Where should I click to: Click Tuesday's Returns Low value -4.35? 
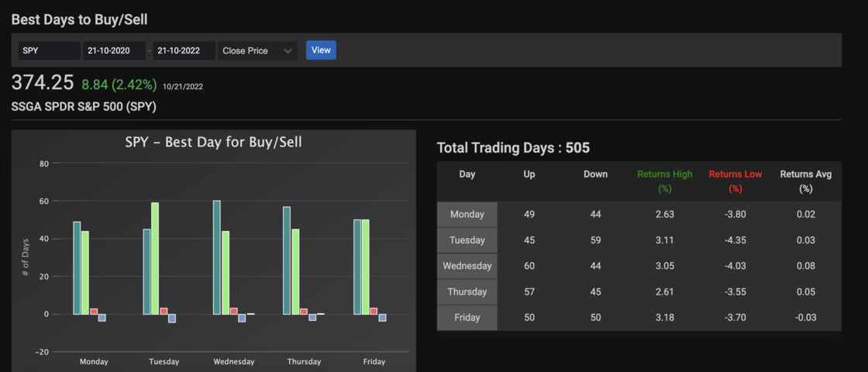click(735, 240)
